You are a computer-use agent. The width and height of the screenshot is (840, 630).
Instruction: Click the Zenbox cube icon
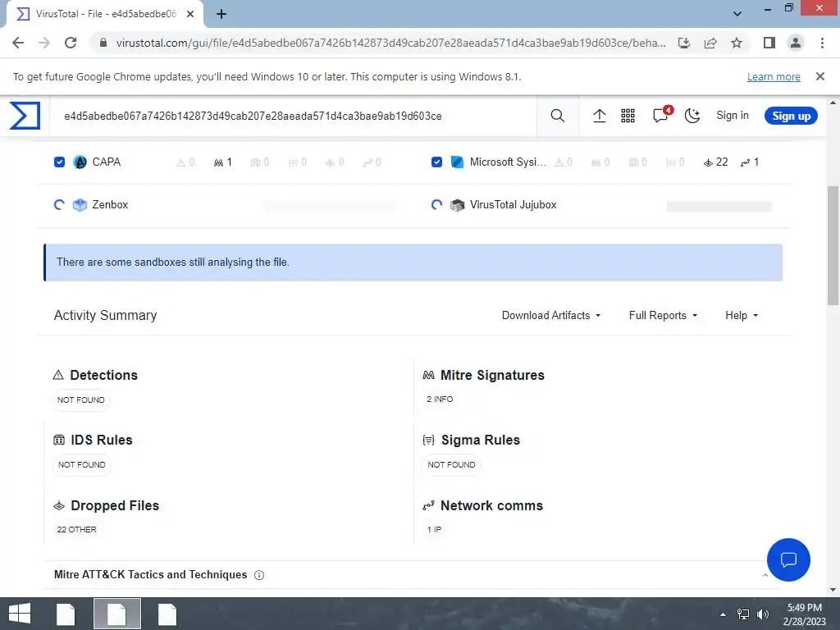80,204
